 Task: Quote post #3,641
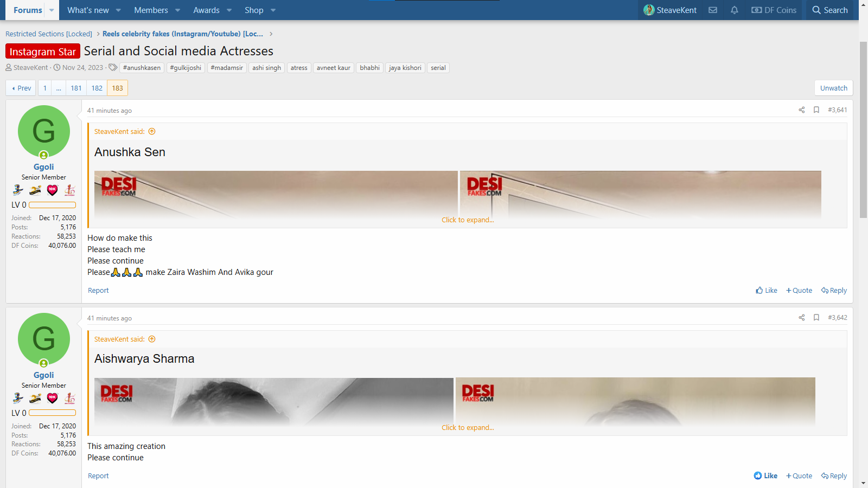coord(799,291)
